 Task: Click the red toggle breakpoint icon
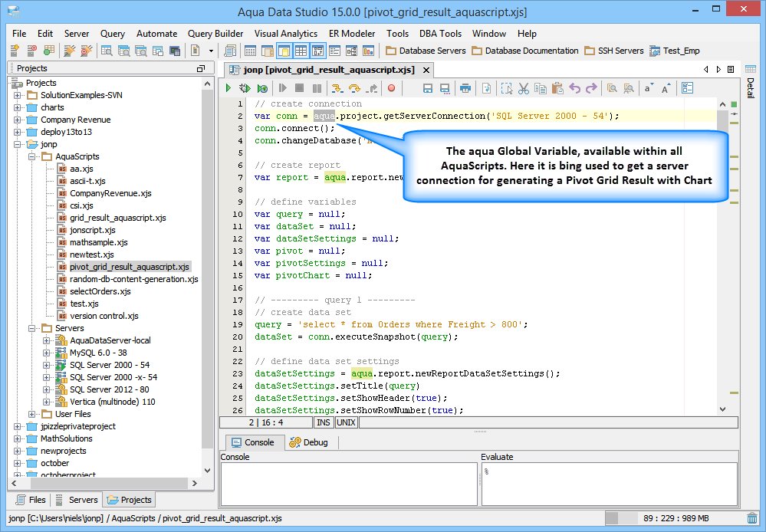click(x=391, y=89)
